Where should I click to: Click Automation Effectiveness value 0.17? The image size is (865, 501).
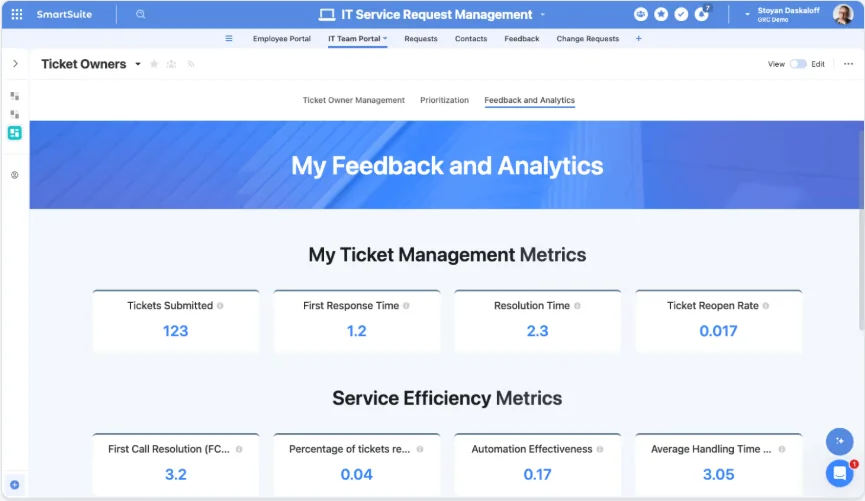pos(537,475)
